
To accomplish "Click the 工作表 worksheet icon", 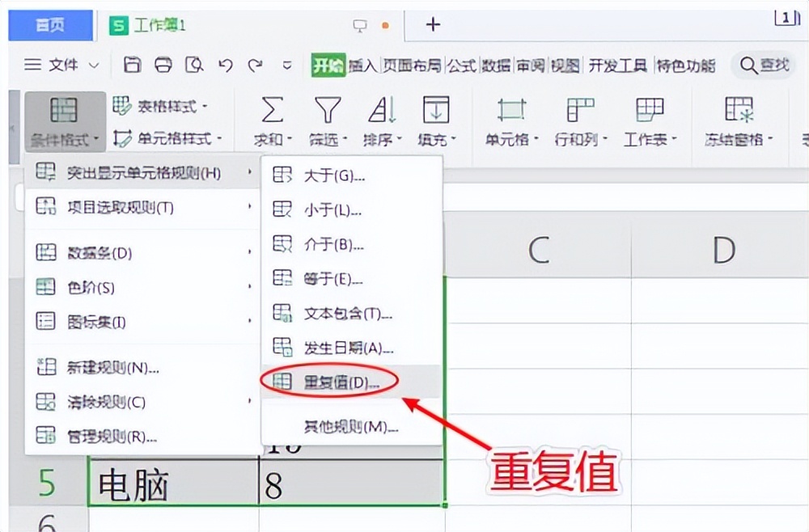I will pos(650,109).
